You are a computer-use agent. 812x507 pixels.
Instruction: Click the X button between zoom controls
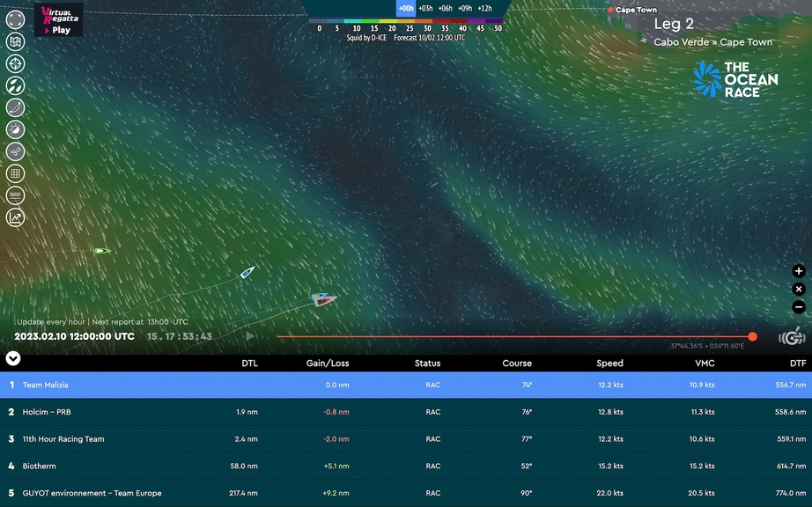click(799, 289)
